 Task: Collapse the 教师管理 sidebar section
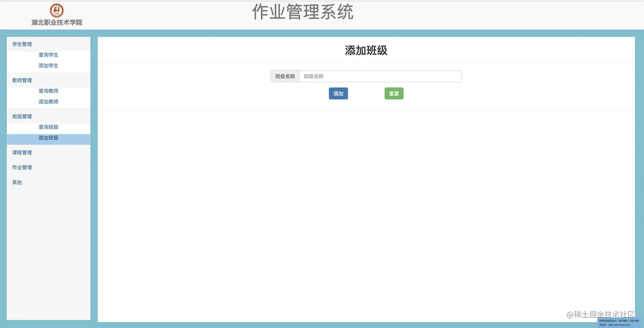click(x=22, y=81)
